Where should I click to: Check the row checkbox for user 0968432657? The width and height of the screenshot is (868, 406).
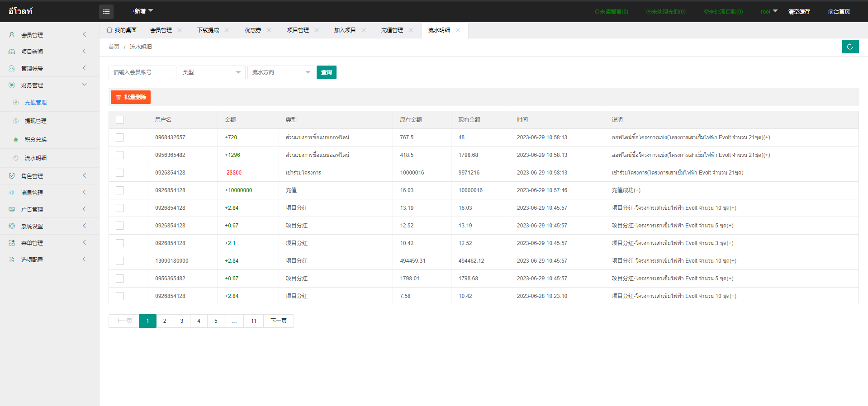tap(120, 137)
